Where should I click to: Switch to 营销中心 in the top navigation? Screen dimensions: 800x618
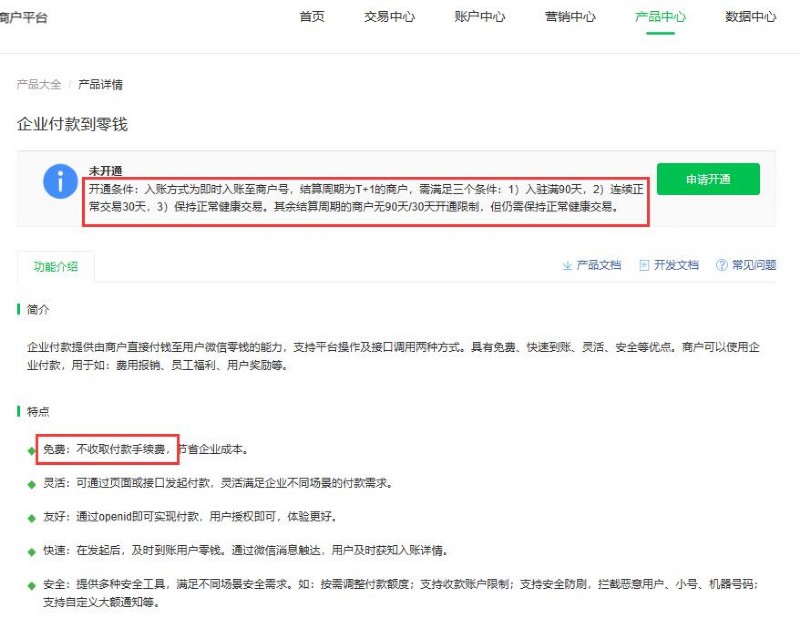[x=570, y=17]
